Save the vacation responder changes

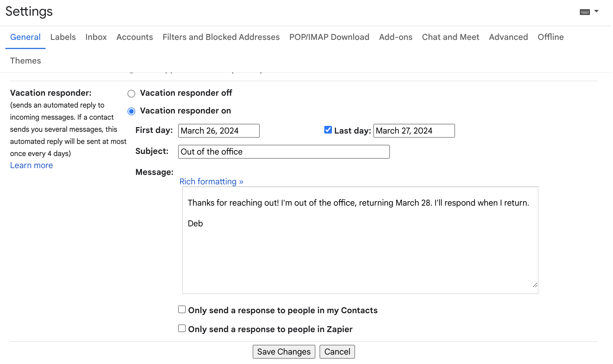coord(284,352)
